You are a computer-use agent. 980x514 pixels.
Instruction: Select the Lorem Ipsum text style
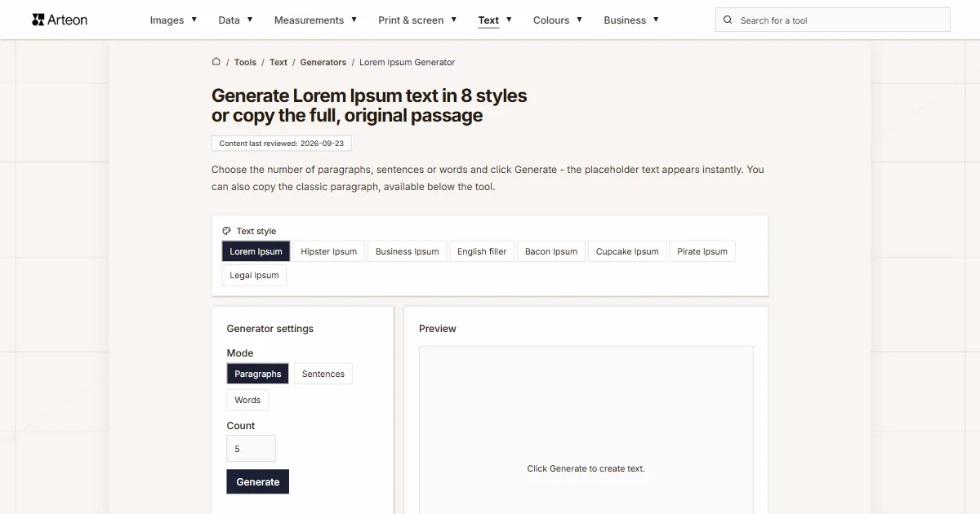click(256, 251)
